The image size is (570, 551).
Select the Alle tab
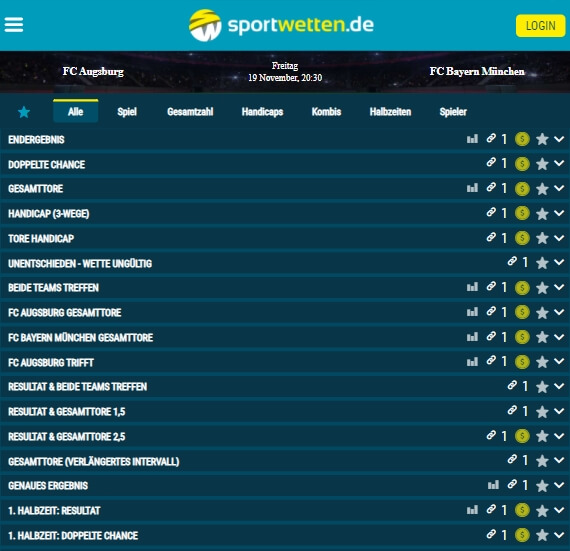pyautogui.click(x=76, y=111)
